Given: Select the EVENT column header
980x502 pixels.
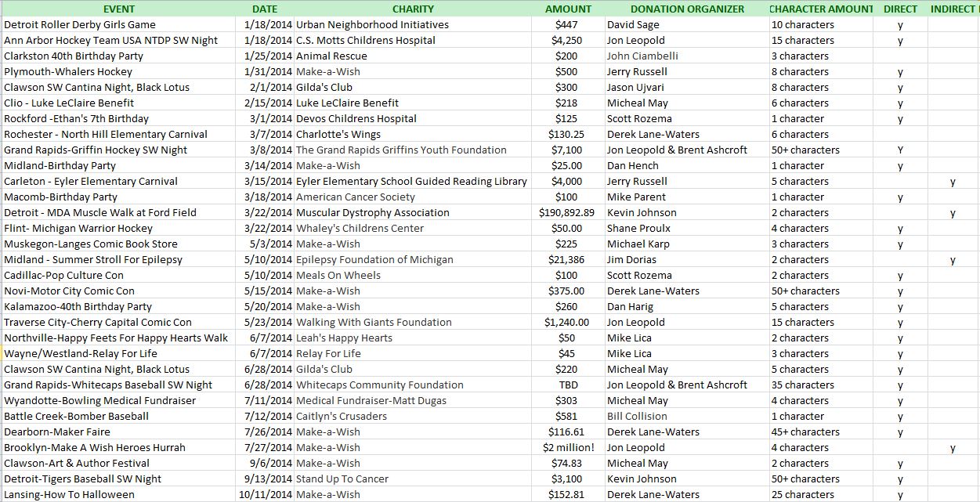Looking at the screenshot, I should click(118, 9).
